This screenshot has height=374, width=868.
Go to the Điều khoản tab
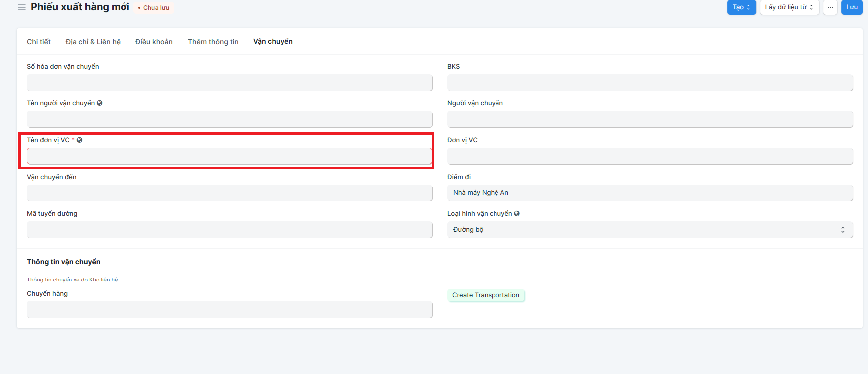pos(154,42)
